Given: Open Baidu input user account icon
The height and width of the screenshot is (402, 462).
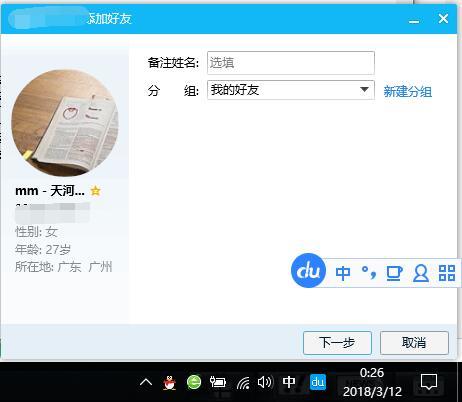Looking at the screenshot, I should (x=421, y=273).
